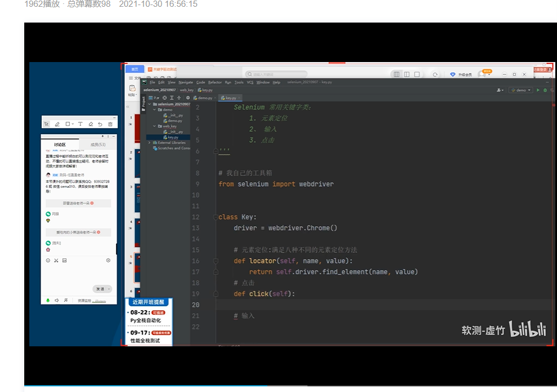
Task: Click the 发送 send button
Action: click(x=100, y=289)
